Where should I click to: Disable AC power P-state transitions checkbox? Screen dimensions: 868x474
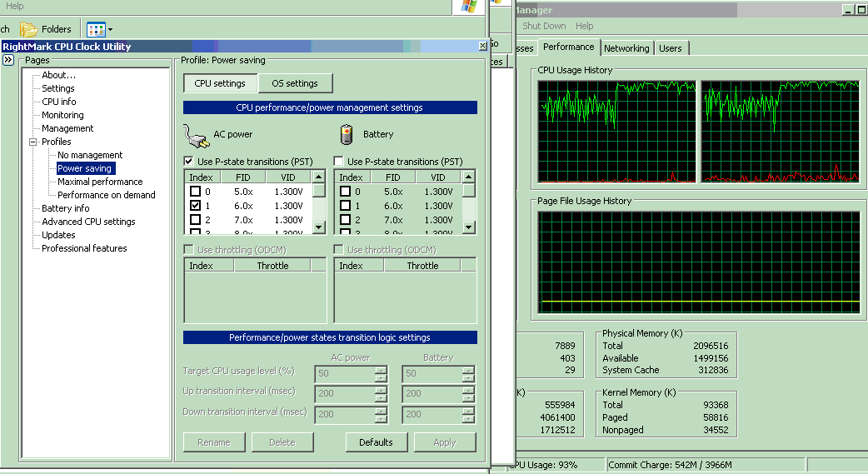[188, 162]
